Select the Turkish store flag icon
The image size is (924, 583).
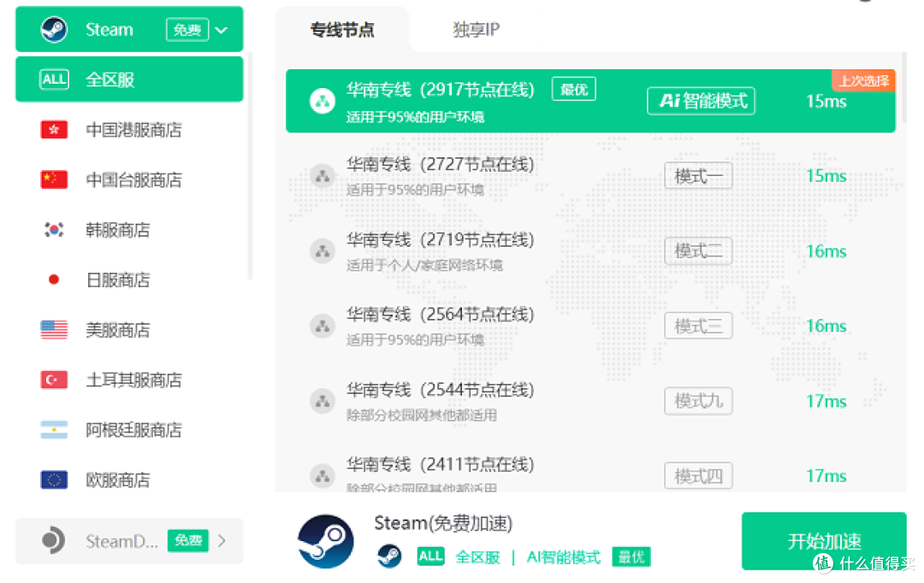[x=55, y=380]
